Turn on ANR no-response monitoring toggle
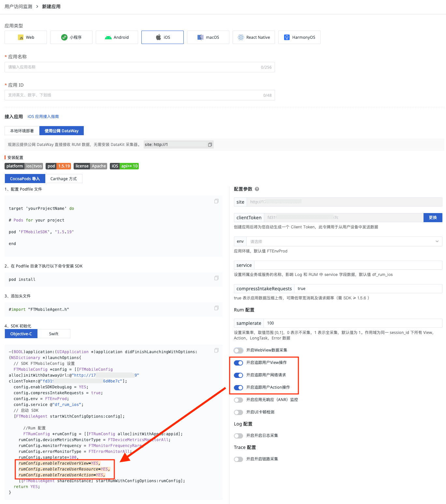 pyautogui.click(x=238, y=400)
